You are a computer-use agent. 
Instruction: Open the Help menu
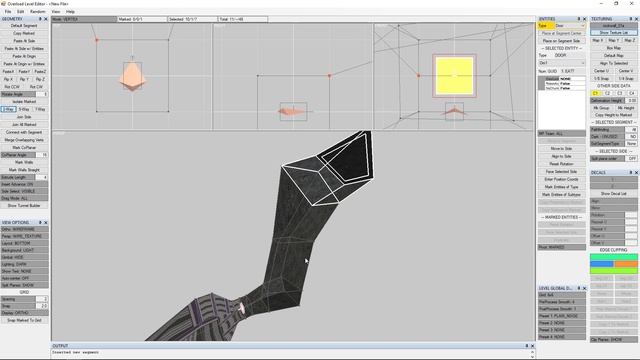click(x=70, y=12)
